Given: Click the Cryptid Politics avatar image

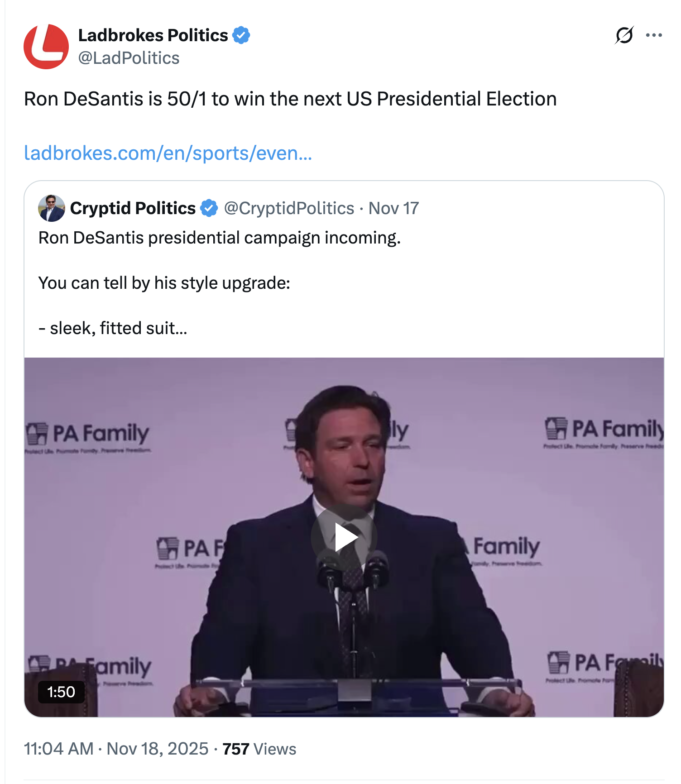Looking at the screenshot, I should click(52, 208).
